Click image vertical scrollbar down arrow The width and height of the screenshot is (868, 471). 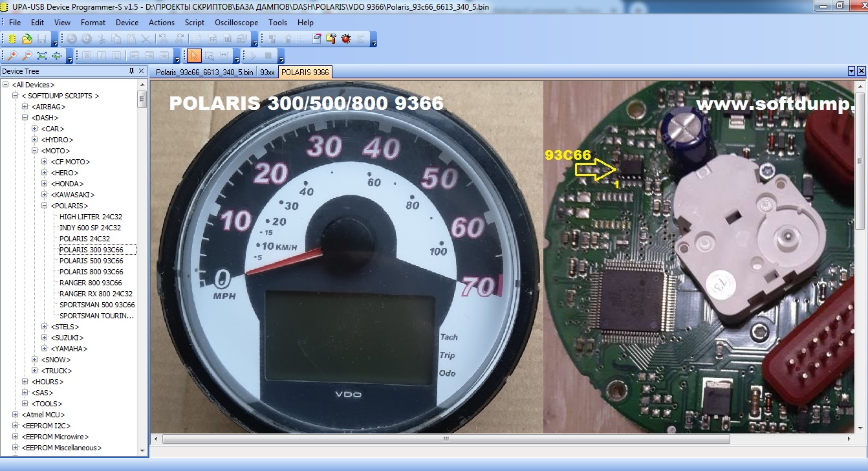(860, 428)
